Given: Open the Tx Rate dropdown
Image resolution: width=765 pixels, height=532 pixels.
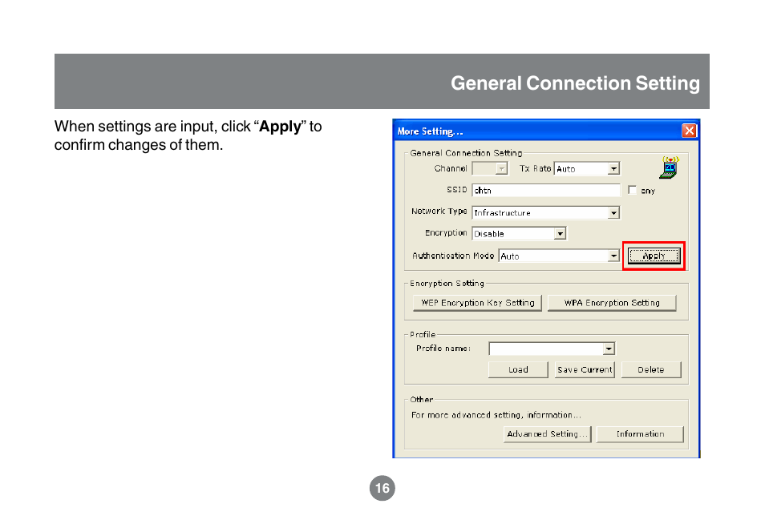Looking at the screenshot, I should [613, 169].
